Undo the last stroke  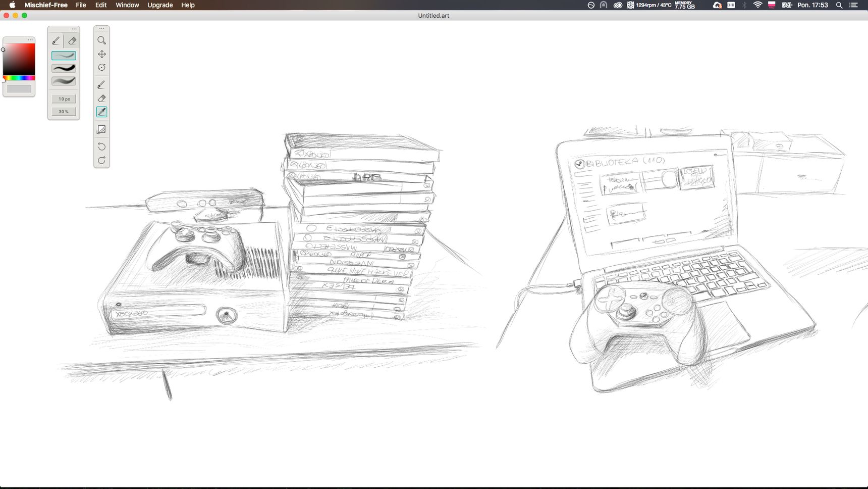pos(101,146)
